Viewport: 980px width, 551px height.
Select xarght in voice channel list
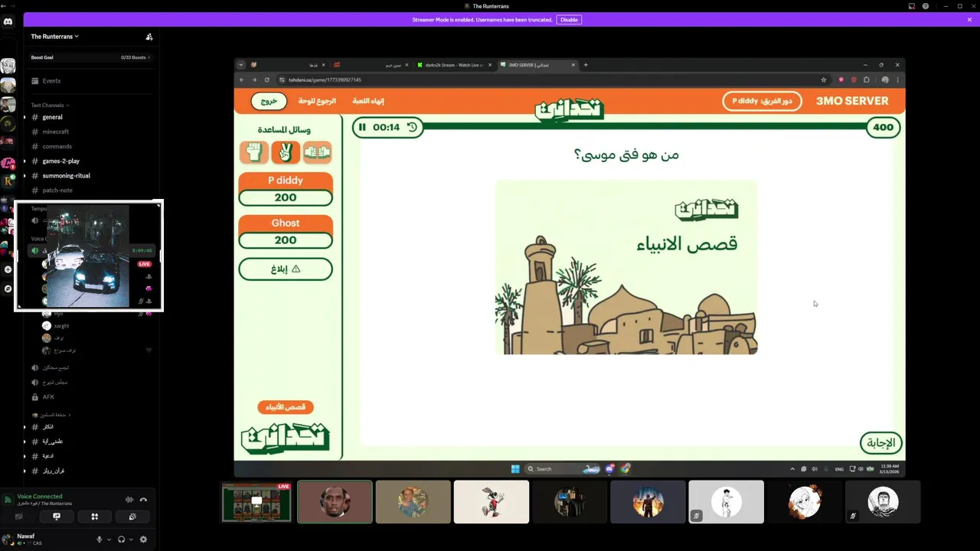61,326
